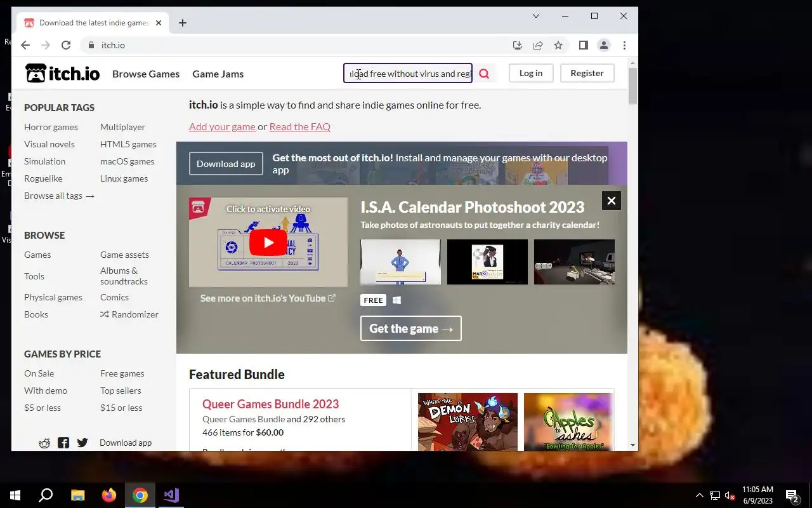Image resolution: width=812 pixels, height=508 pixels.
Task: Open See more on itch.io's YouTube link
Action: [268, 298]
